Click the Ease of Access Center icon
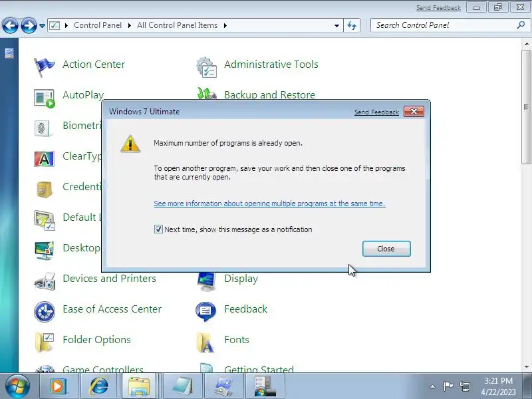The height and width of the screenshot is (399, 532). [x=45, y=311]
